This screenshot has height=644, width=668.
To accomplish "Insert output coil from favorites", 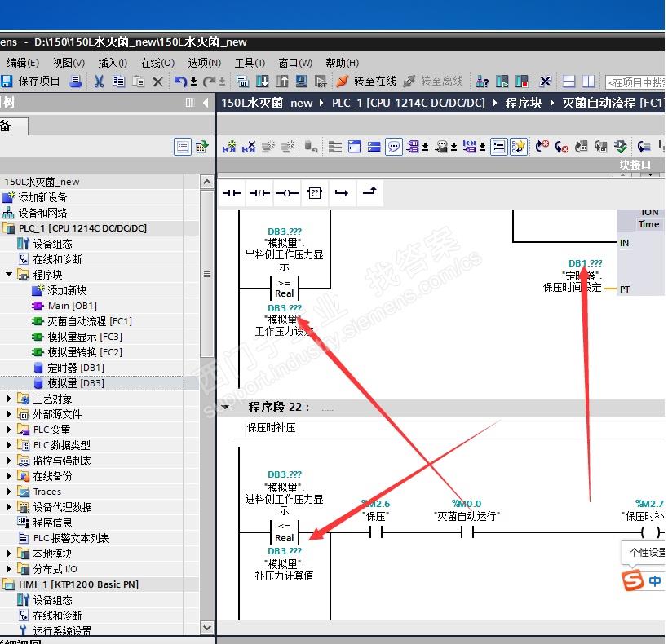I will pos(287,193).
